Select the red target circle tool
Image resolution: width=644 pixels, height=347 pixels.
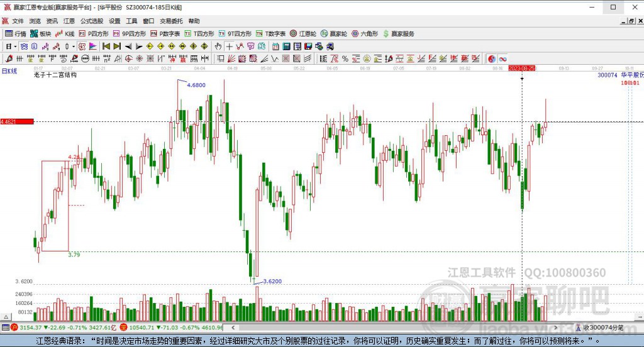(128, 58)
